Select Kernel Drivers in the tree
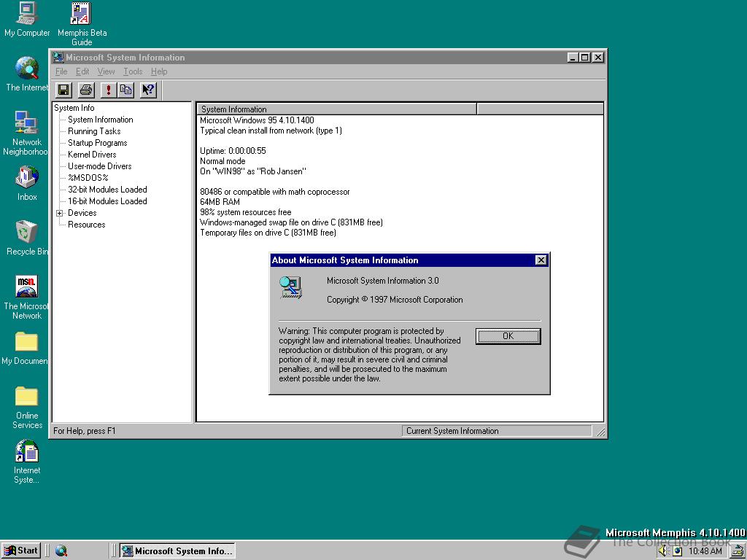This screenshot has height=560, width=747. click(x=92, y=155)
